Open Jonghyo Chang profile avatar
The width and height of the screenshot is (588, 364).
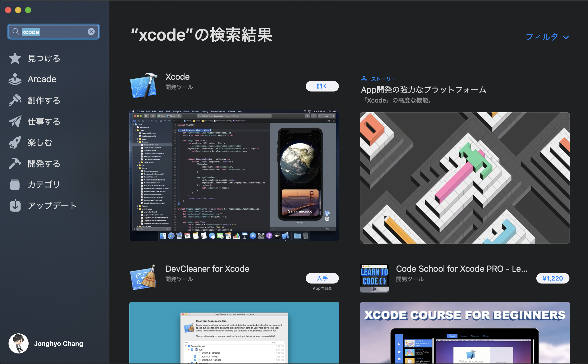point(18,343)
